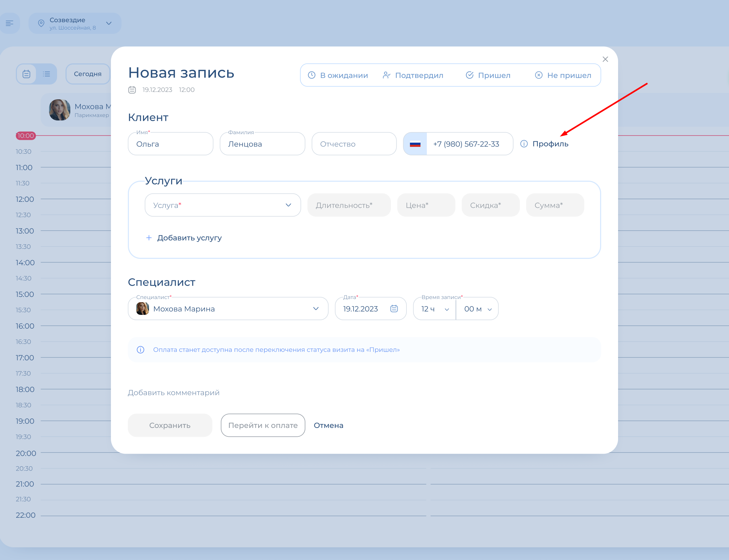
Task: Click Мохова Марина avatar in Специалист field
Action: tap(143, 309)
